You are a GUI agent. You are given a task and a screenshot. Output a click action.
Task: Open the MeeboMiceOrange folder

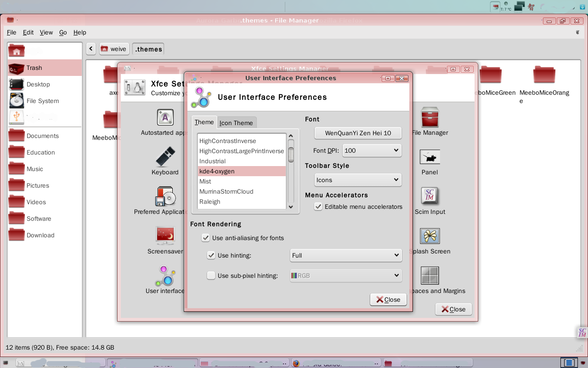[544, 75]
